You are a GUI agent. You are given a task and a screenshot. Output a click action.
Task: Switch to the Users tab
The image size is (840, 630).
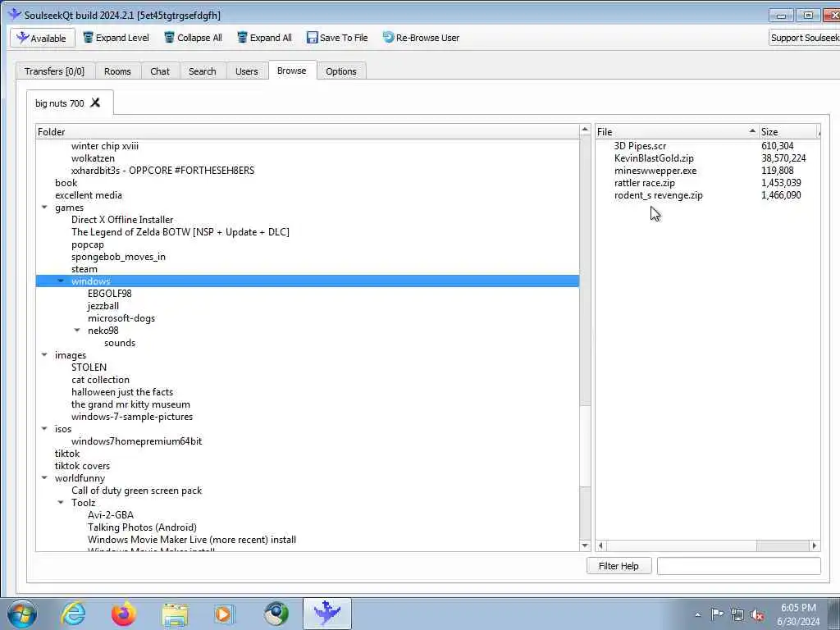pyautogui.click(x=246, y=71)
